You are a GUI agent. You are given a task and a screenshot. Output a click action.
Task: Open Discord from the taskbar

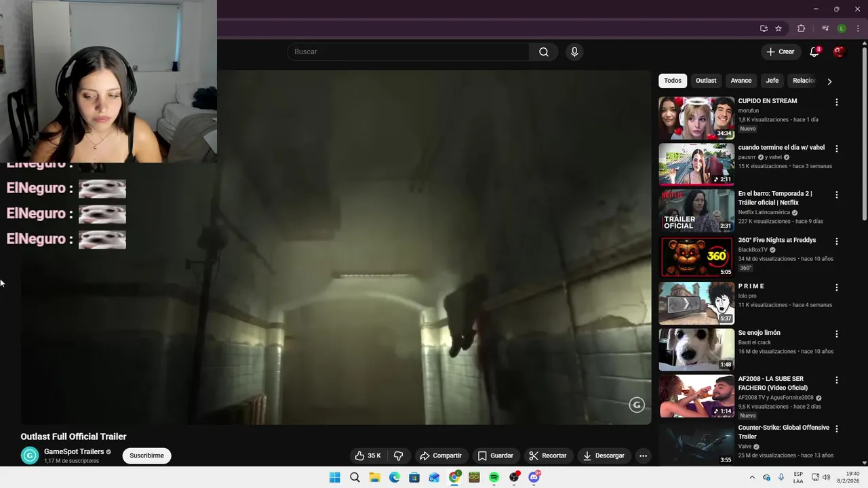coord(534,477)
